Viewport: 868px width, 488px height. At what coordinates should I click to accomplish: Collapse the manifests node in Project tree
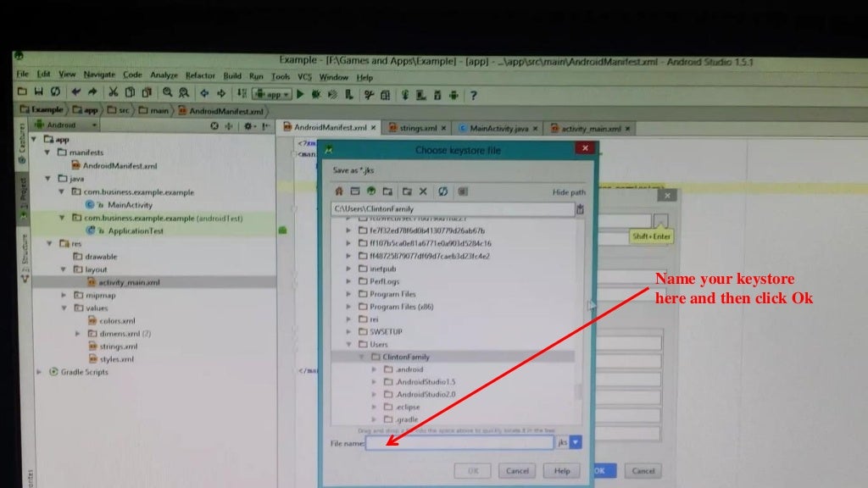(47, 152)
